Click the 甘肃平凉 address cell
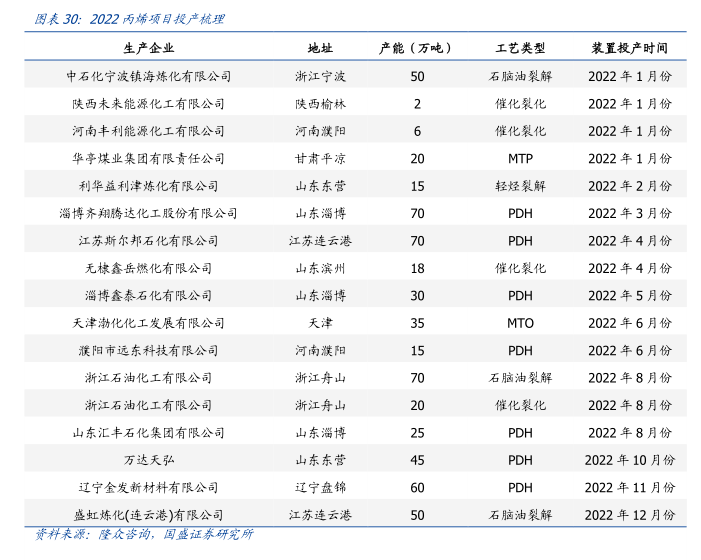Viewport: 701px width, 560px height. [x=320, y=158]
